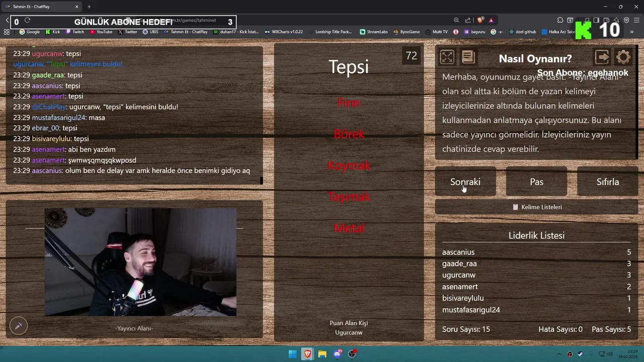Screen dimensions: 644x362
Task: Open OBS Studio from taskbar
Action: pos(352,354)
